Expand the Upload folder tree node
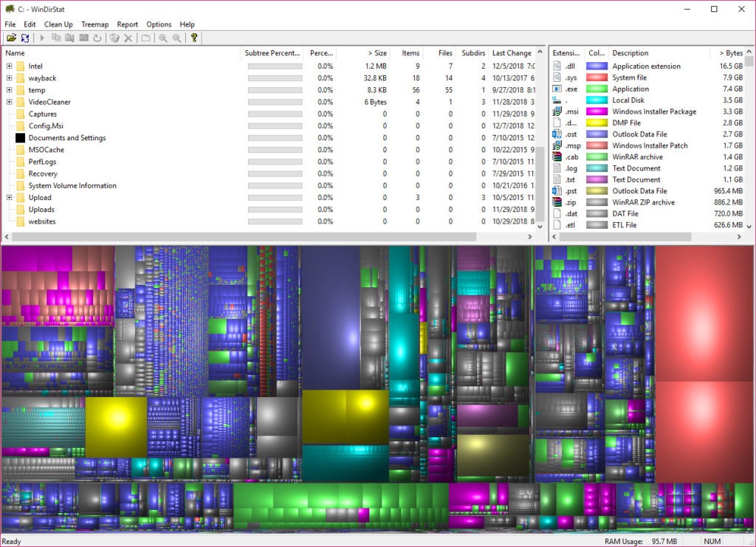This screenshot has height=547, width=756. [9, 198]
